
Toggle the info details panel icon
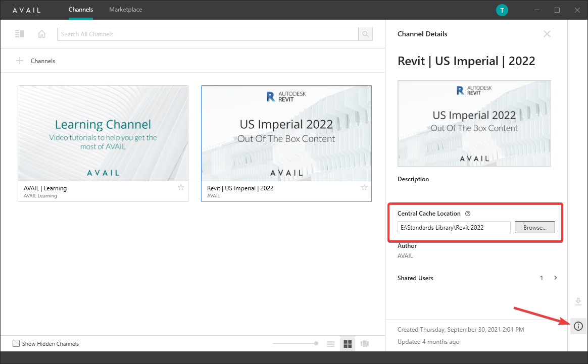pos(578,326)
